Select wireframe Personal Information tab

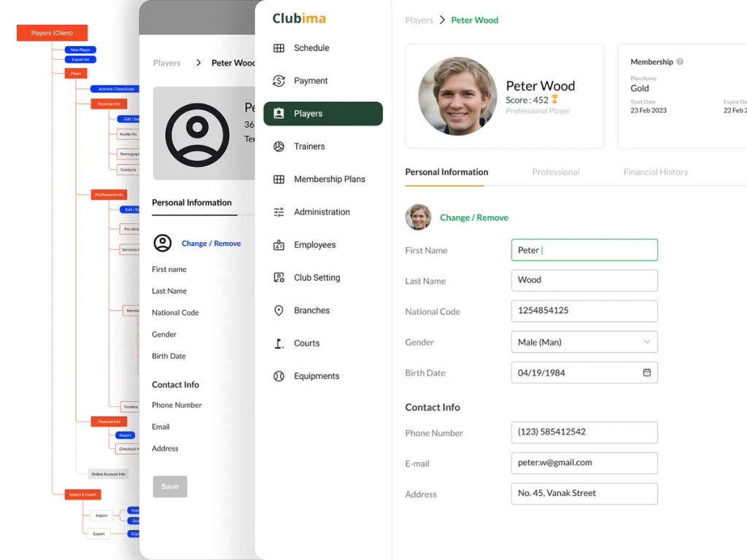pyautogui.click(x=192, y=203)
